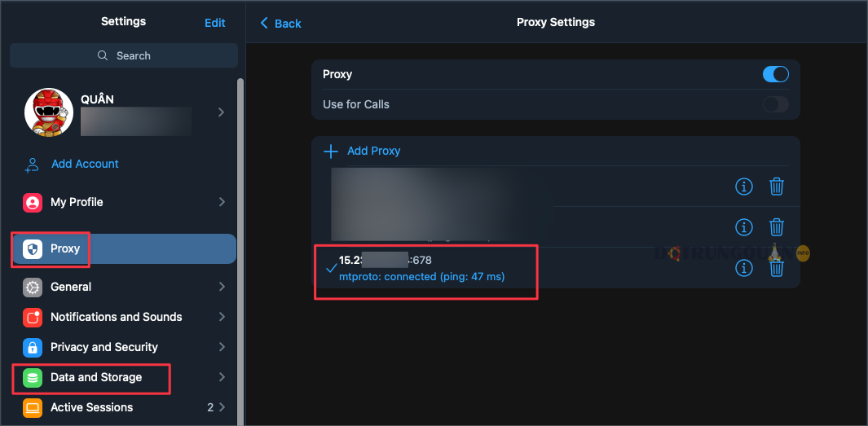Viewport: 868px width, 426px height.
Task: Click the Privacy and Security lock icon
Action: pyautogui.click(x=32, y=348)
